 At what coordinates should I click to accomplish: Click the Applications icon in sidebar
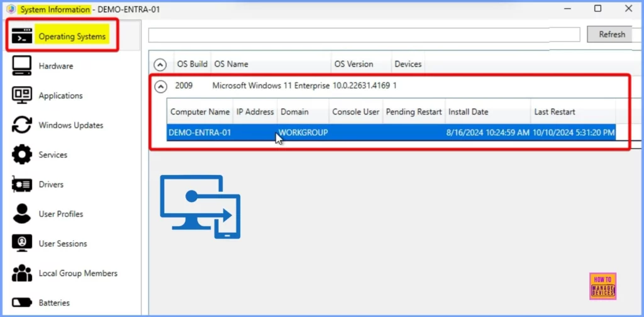[x=22, y=95]
